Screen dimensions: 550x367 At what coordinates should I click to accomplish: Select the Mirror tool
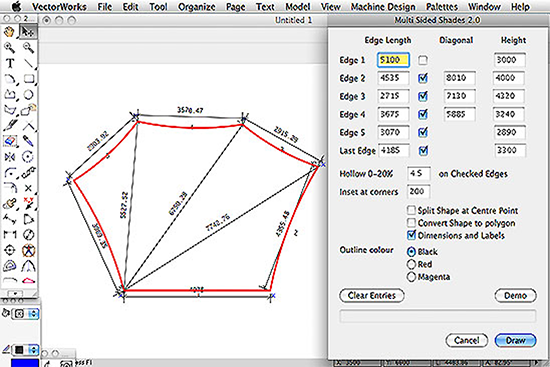[x=10, y=157]
